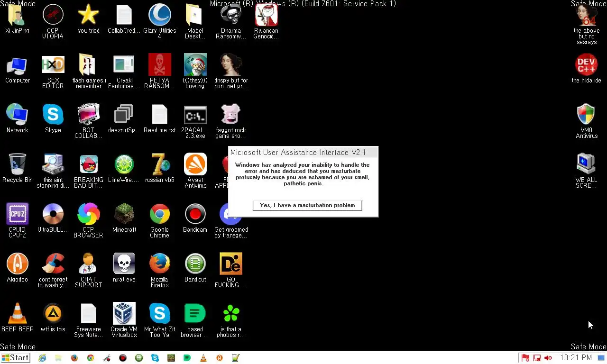This screenshot has width=607, height=364.
Task: Click the Skype taskbar icon
Action: [155, 358]
